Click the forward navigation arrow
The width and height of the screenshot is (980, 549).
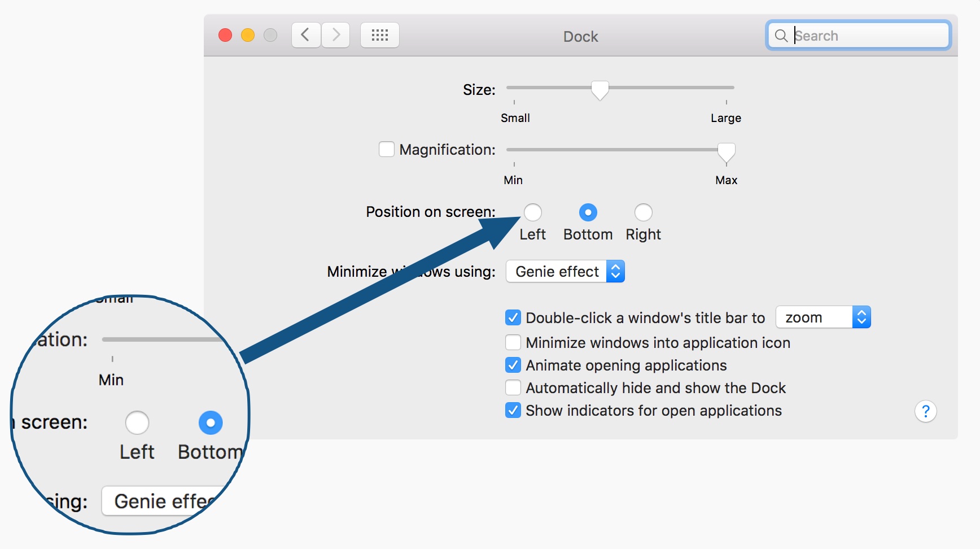(336, 34)
